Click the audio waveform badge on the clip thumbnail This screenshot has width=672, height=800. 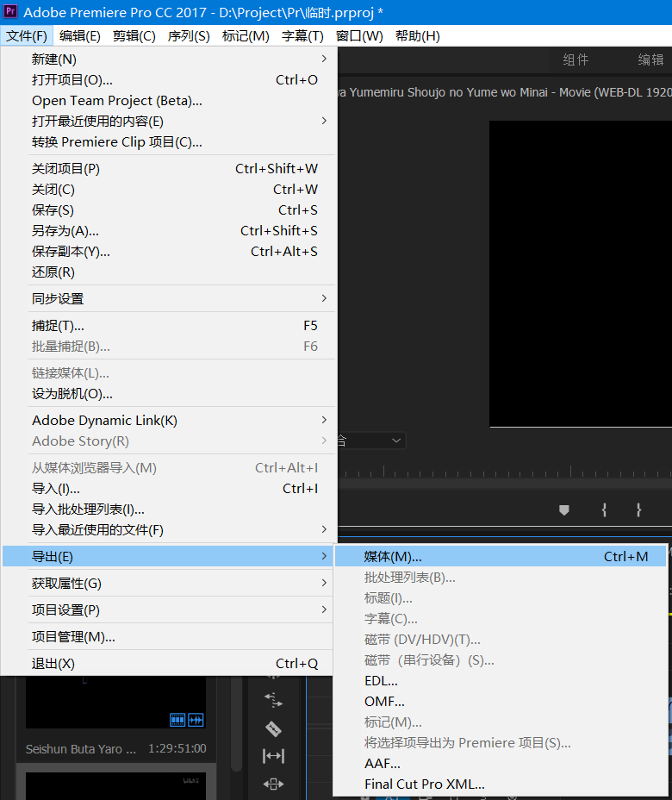tap(196, 720)
